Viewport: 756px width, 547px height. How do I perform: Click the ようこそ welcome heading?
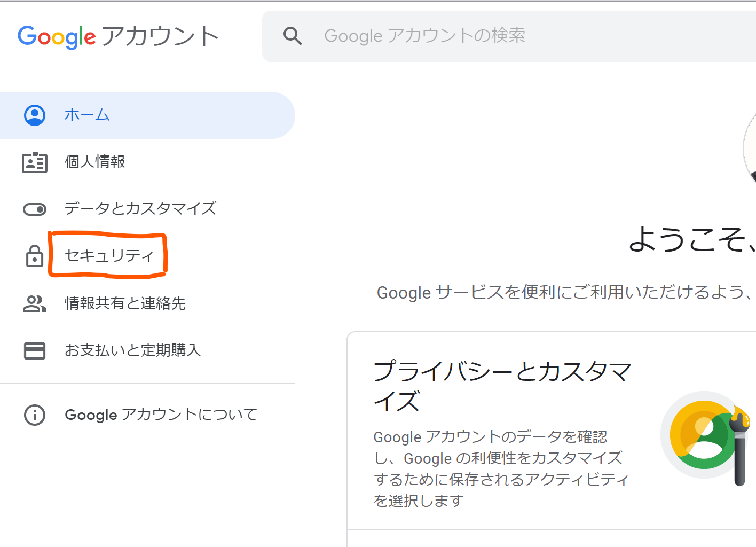point(692,239)
